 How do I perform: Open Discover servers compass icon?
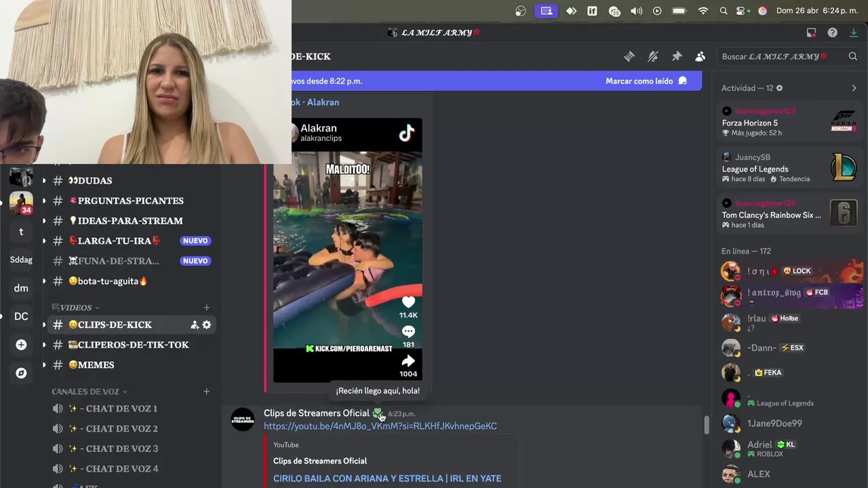[21, 373]
